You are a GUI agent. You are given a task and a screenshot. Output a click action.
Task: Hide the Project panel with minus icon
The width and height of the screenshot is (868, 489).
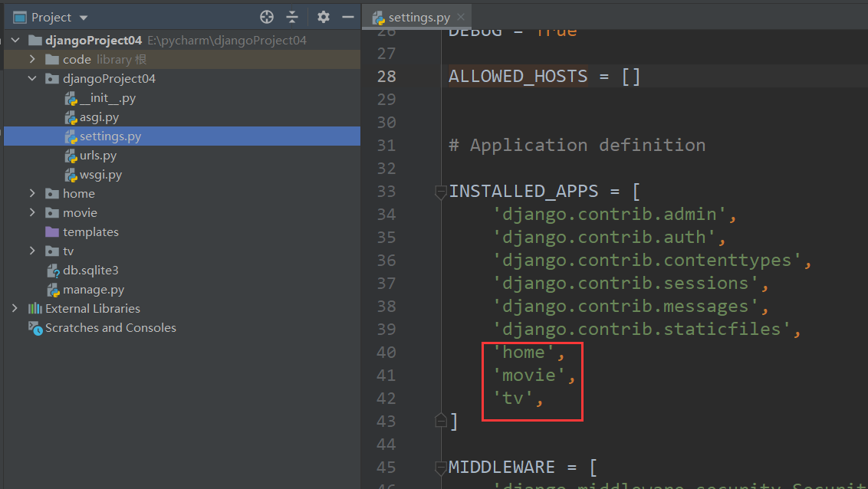347,17
